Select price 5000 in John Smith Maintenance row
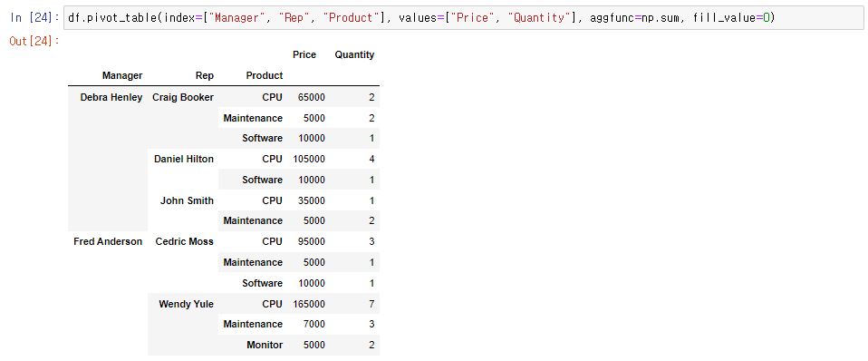Viewport: 868px width, 361px height. 313,220
